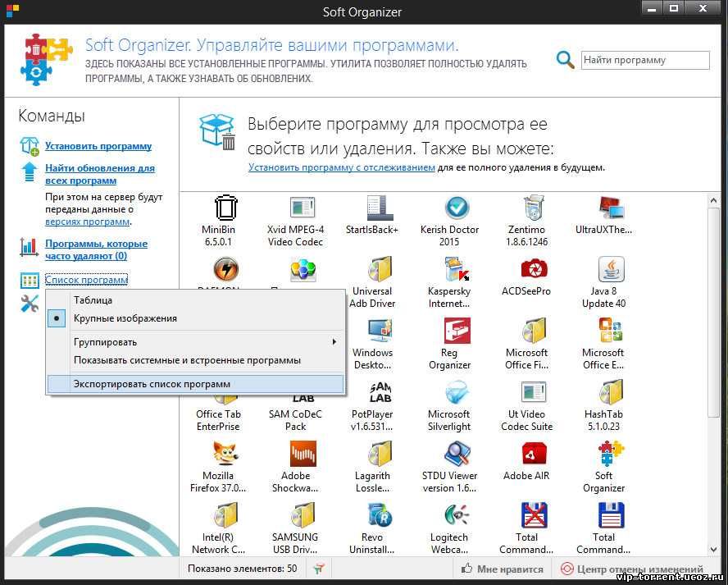Click Найти обновления для всех программ link
This screenshot has width=728, height=585.
point(100,174)
